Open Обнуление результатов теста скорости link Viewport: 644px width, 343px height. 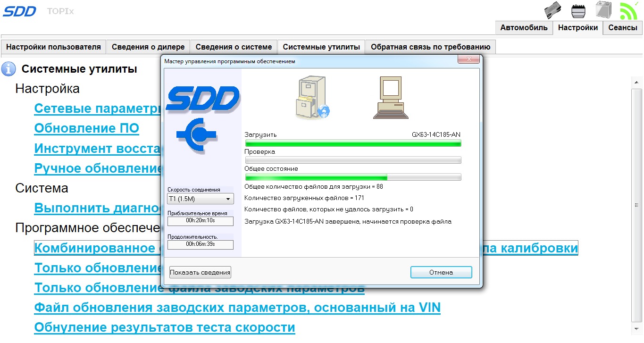165,327
